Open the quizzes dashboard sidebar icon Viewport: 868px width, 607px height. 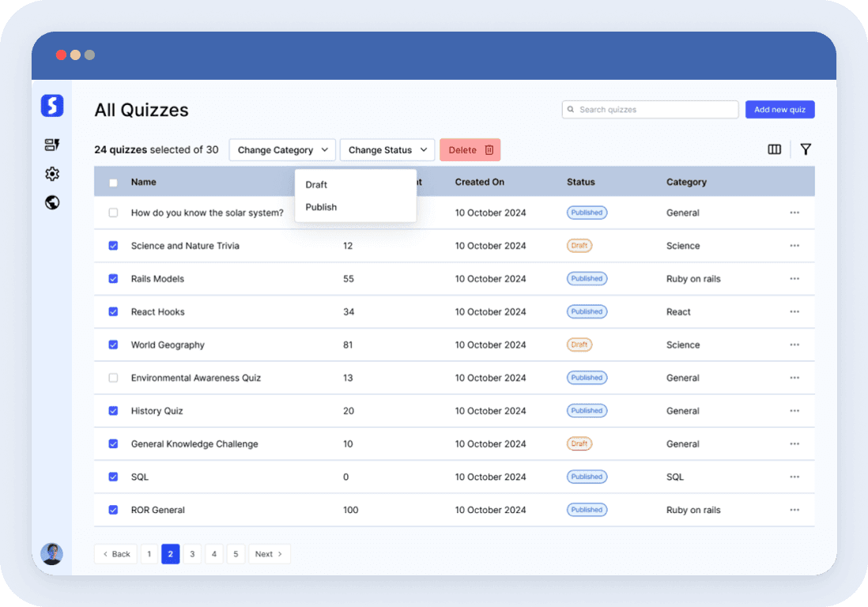tap(52, 145)
